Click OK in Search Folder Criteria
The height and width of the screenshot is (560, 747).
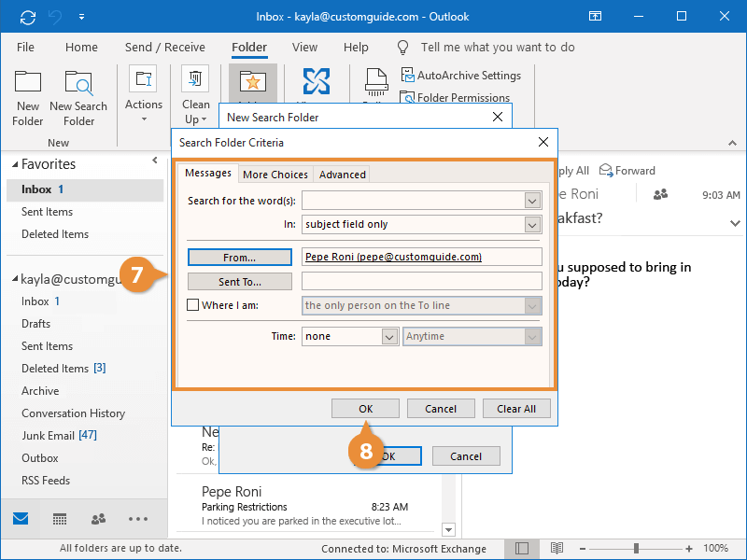365,408
